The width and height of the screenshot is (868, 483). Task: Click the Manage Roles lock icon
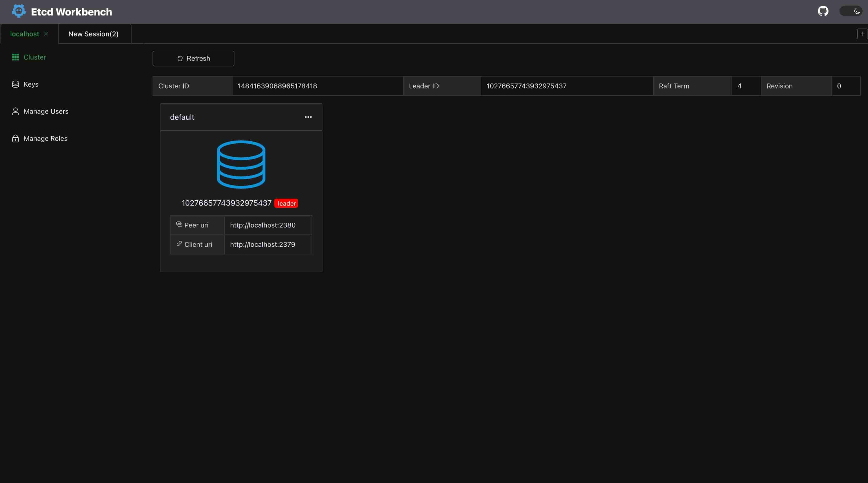pyautogui.click(x=15, y=138)
